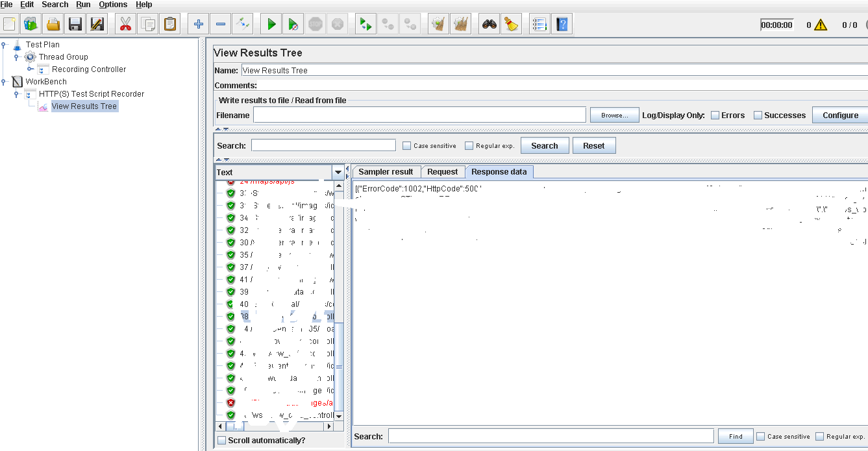The image size is (868, 451).
Task: Open the Text renderer dropdown
Action: (338, 173)
